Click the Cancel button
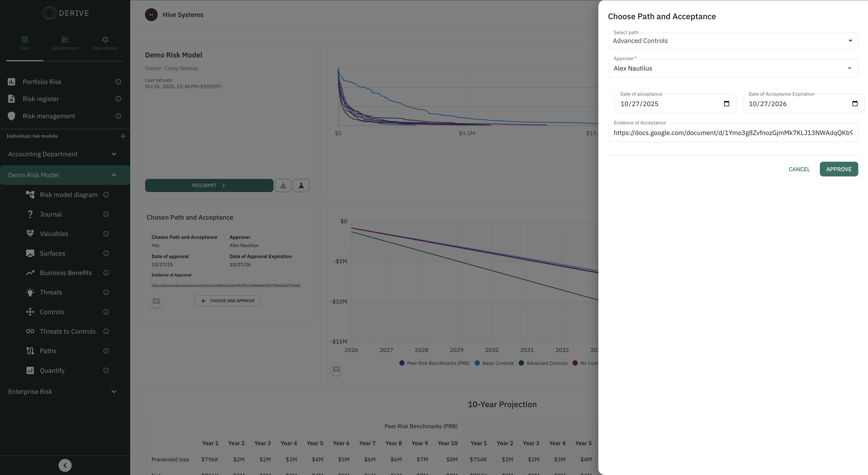This screenshot has width=868, height=475. tap(799, 169)
